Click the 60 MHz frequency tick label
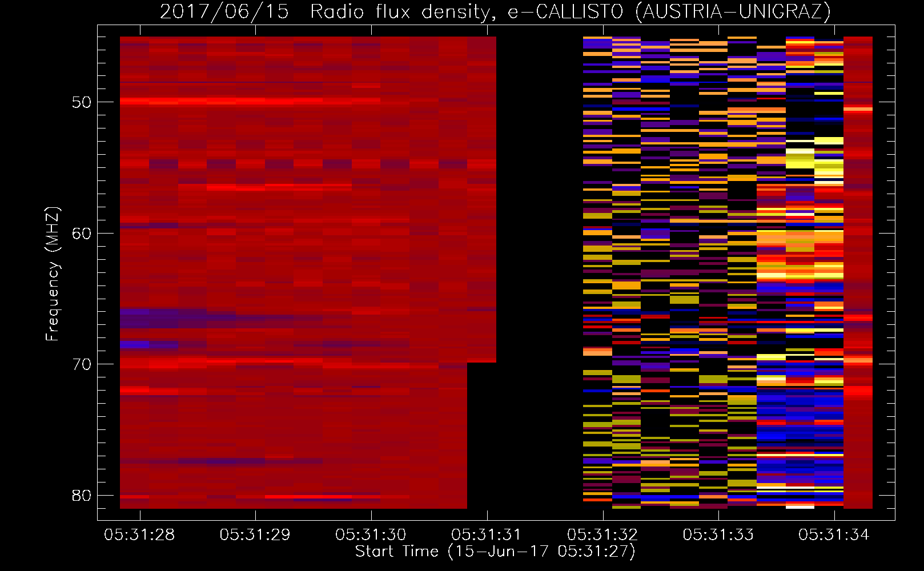Screen dimensions: 924x571 pyautogui.click(x=82, y=234)
